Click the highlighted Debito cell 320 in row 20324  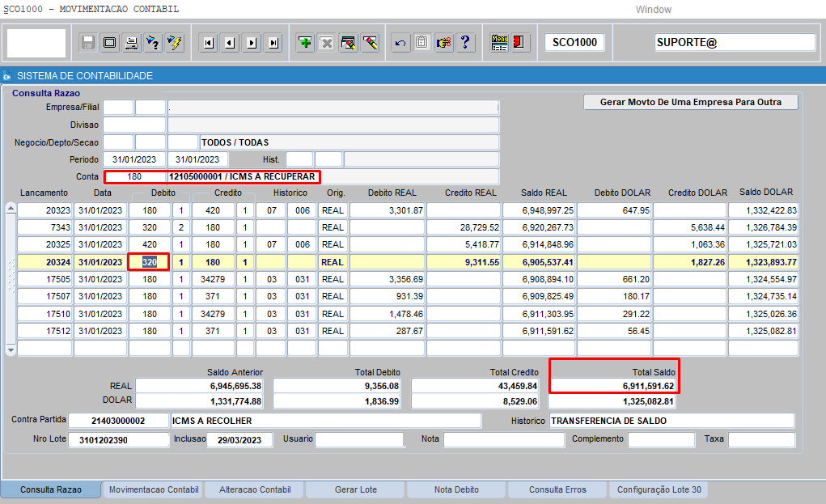click(150, 262)
